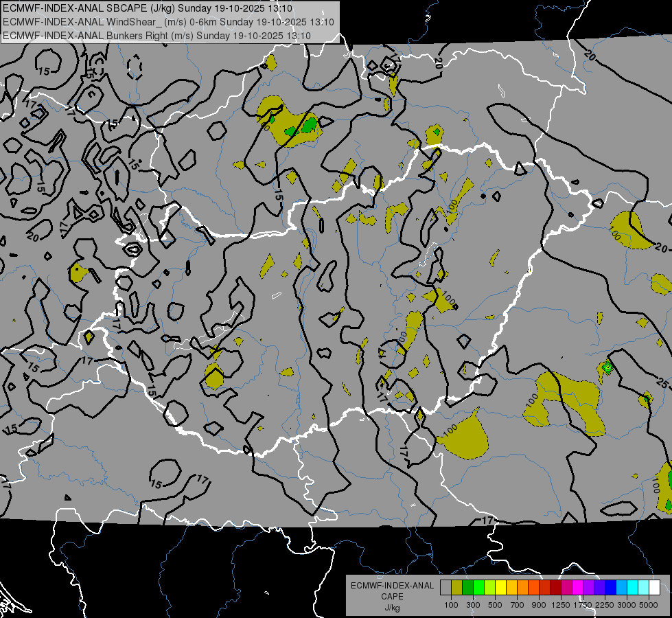This screenshot has height=618, width=672.
Task: Click the cyan legend swatch after 3000
Action: [x=632, y=588]
